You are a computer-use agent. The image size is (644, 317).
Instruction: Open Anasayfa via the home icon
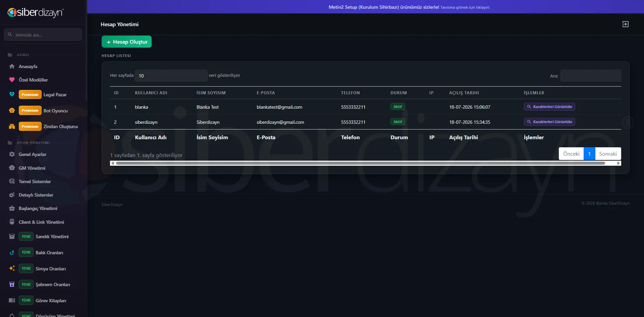point(12,66)
